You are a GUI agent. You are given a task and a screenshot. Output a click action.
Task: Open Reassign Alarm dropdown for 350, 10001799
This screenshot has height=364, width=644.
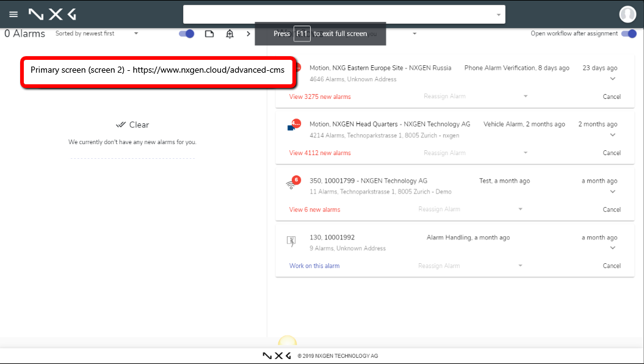pos(470,209)
